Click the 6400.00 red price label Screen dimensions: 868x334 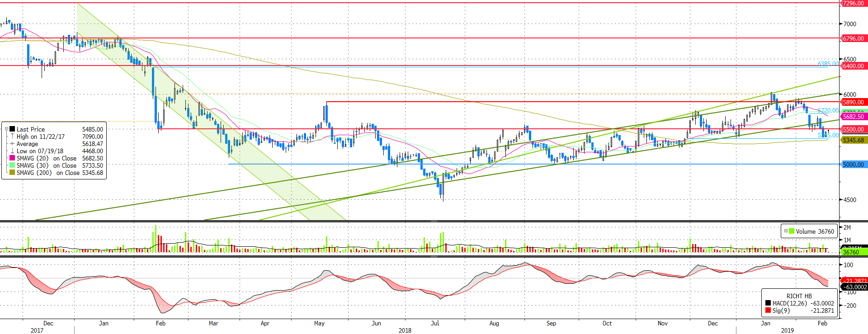point(853,66)
